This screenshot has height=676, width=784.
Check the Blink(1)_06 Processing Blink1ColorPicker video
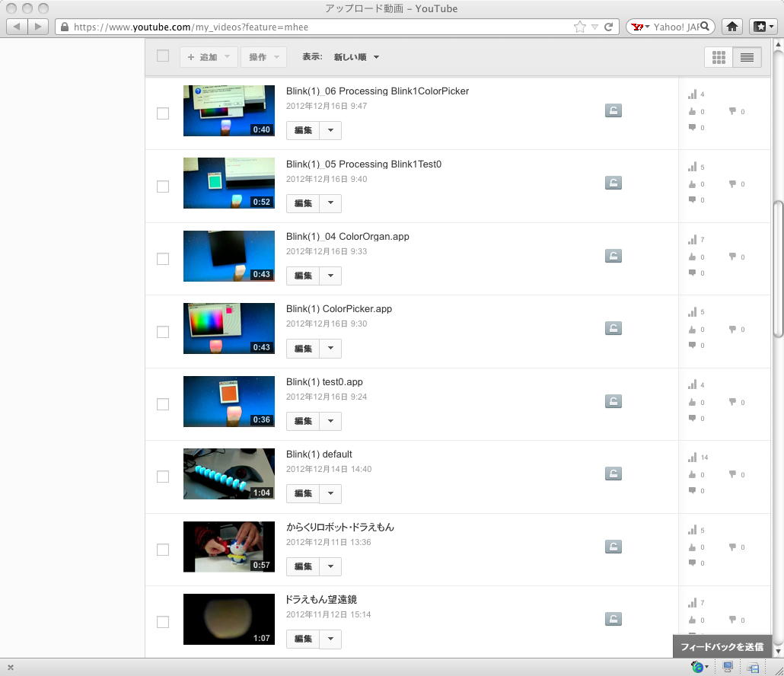[x=163, y=113]
